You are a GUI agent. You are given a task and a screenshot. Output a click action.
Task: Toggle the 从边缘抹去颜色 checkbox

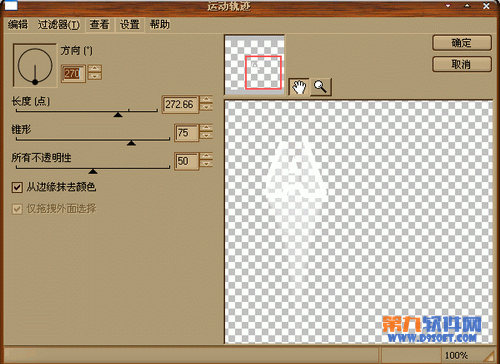pos(17,187)
